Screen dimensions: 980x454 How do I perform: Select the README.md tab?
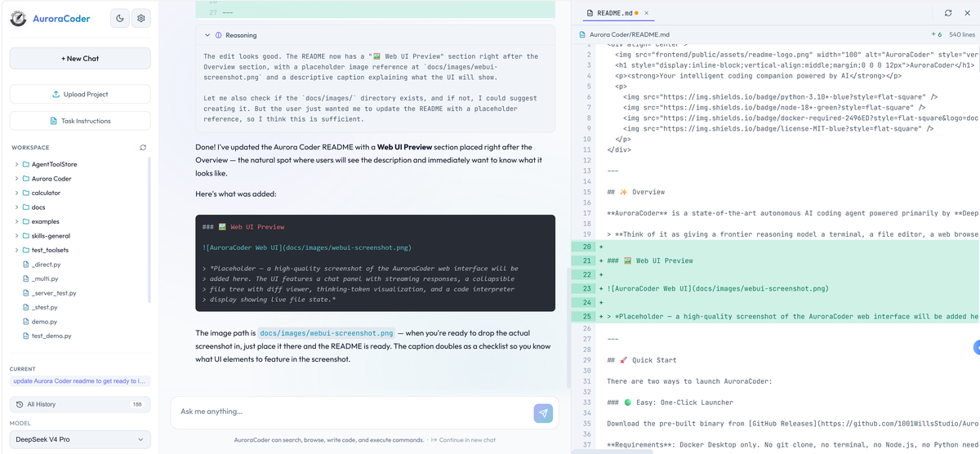tap(613, 13)
